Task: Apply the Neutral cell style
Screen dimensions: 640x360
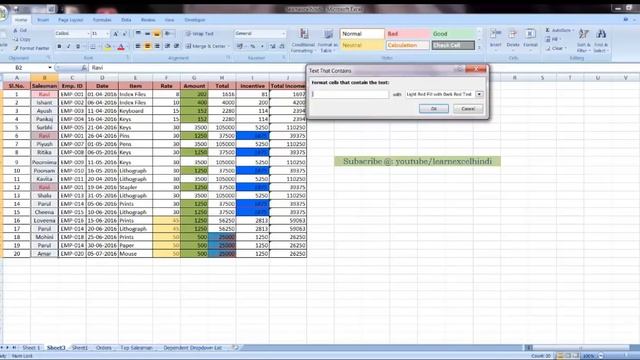Action: click(362, 45)
